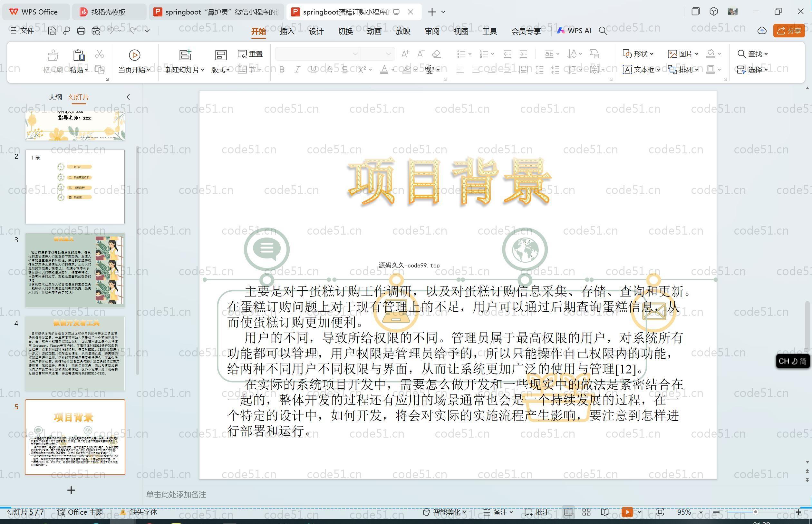Viewport: 812px width, 524px height.
Task: Click the zoom slider handle
Action: tap(755, 512)
